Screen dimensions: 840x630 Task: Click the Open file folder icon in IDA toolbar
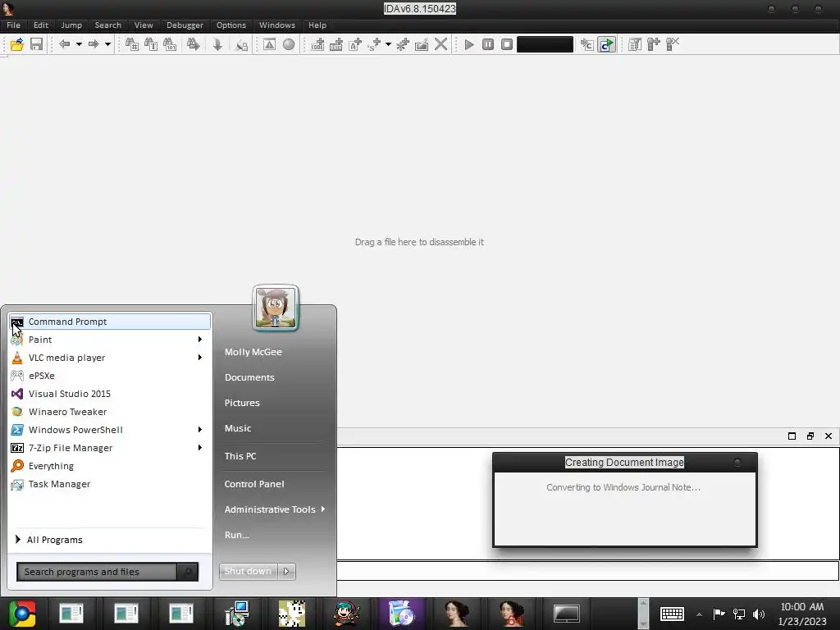(16, 44)
